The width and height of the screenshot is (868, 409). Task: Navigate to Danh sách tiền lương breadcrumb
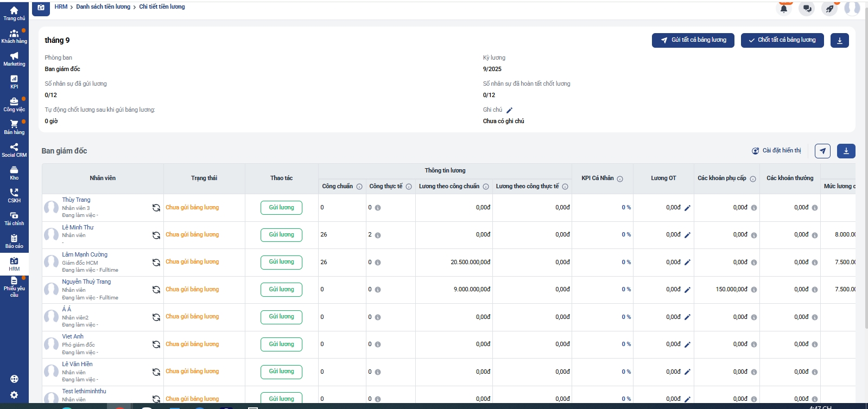[x=103, y=7]
